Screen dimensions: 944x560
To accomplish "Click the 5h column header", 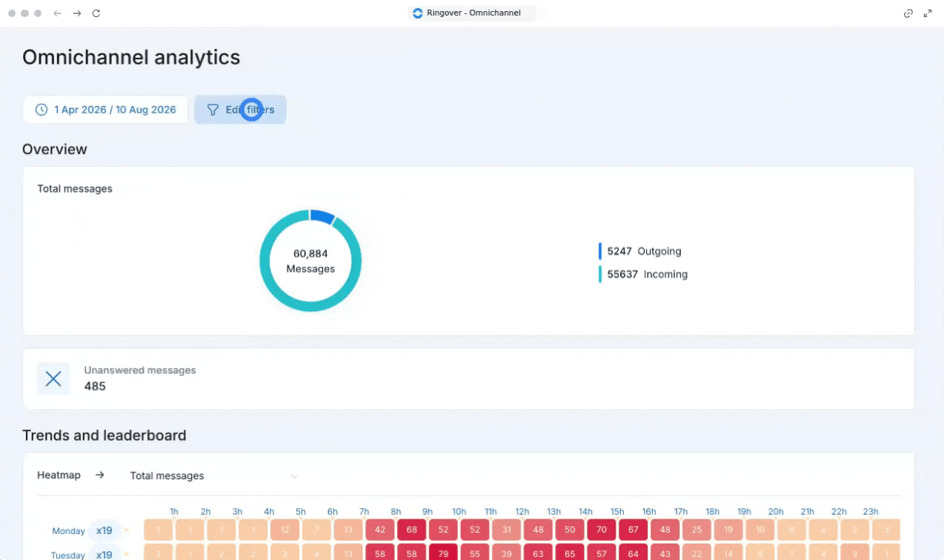I will [301, 511].
